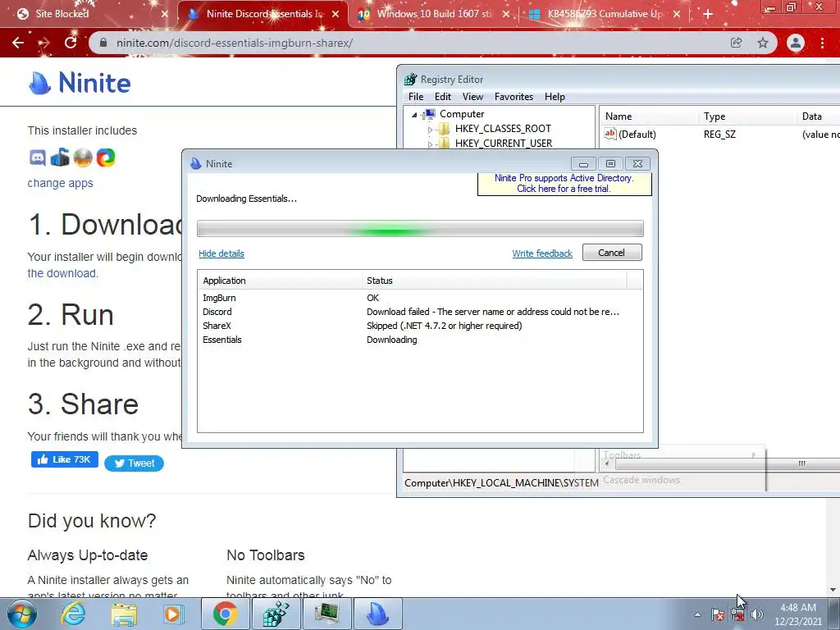Switch to KB4586793 Cumulative Update tab
Screen dimensions: 840x630
605,14
